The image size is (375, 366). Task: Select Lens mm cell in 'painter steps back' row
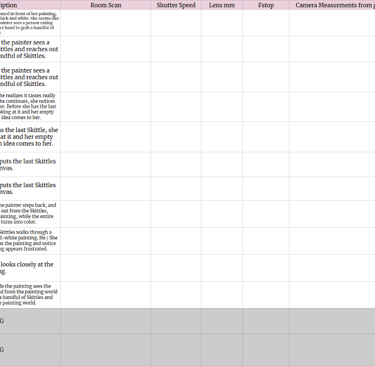pos(222,214)
